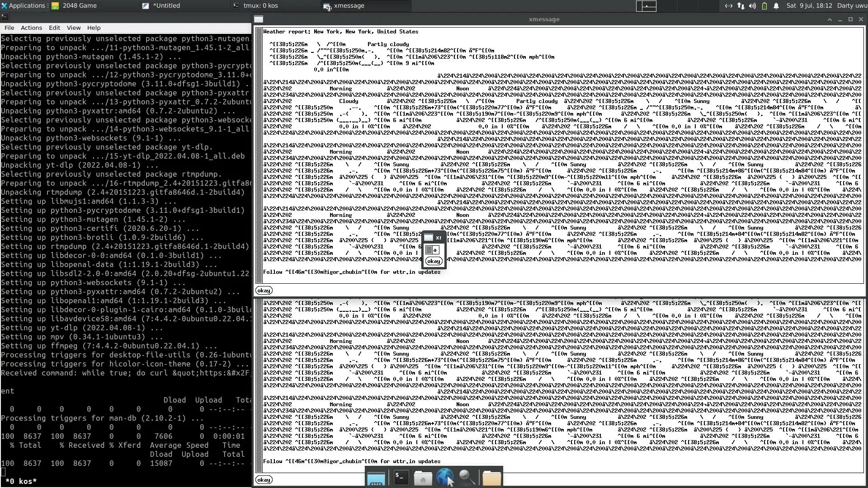
Task: Open the Darty uwu user menu
Action: (x=852, y=6)
